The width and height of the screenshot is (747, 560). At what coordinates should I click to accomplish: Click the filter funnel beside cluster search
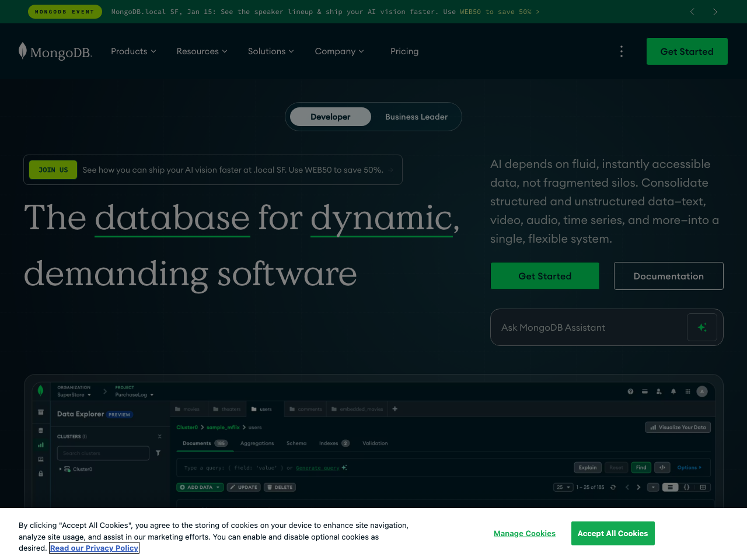(x=158, y=453)
